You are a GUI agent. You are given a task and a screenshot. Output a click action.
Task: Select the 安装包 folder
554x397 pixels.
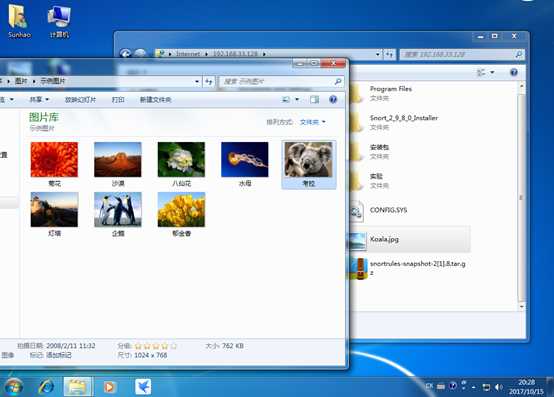410,152
